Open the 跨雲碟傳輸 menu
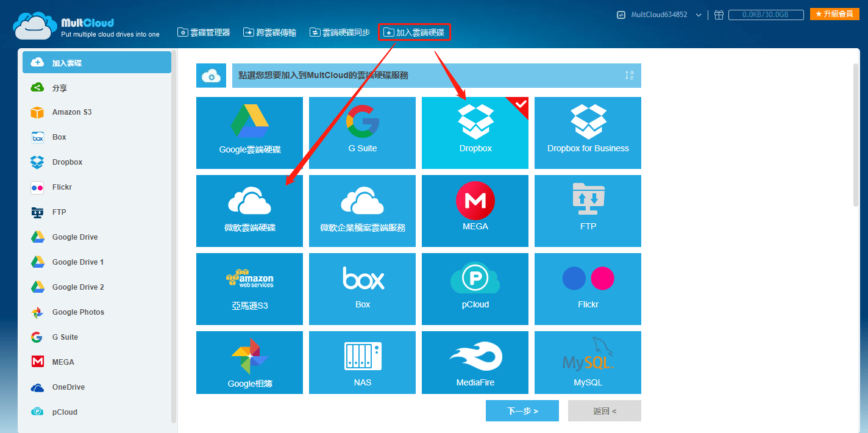Screen dimensions: 868x433 [x=269, y=32]
